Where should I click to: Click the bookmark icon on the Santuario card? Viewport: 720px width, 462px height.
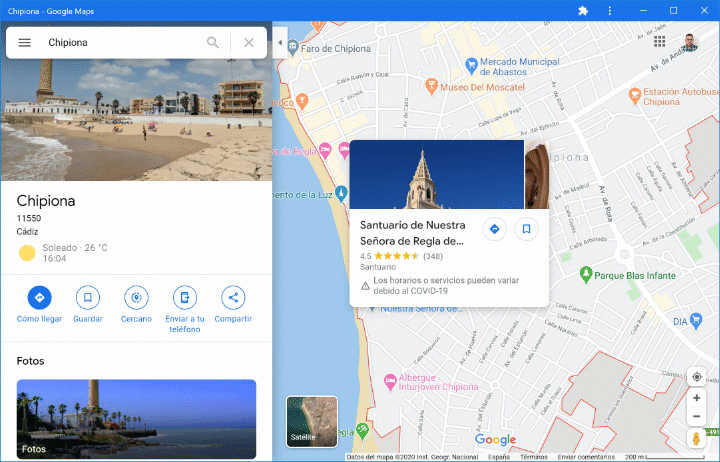pos(526,229)
